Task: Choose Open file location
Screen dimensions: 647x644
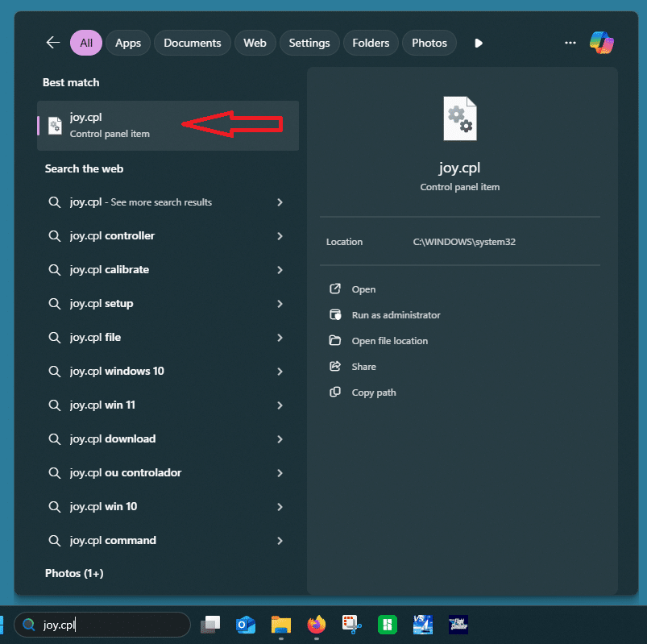Action: [390, 341]
